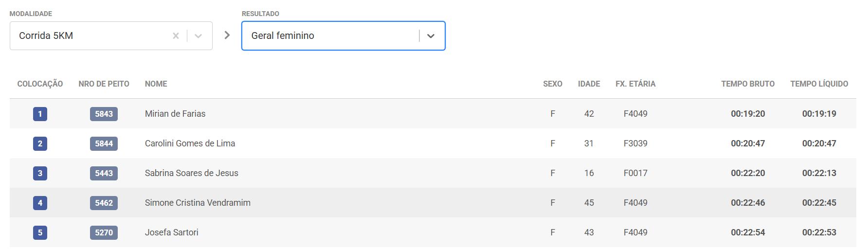Screen dimensions: 868x250
Task: Select the Corrida 5KM modality field
Action: click(x=92, y=36)
